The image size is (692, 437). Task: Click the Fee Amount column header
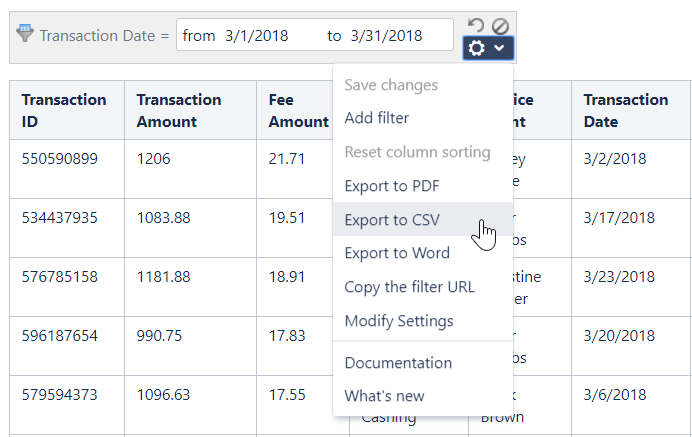tap(298, 110)
